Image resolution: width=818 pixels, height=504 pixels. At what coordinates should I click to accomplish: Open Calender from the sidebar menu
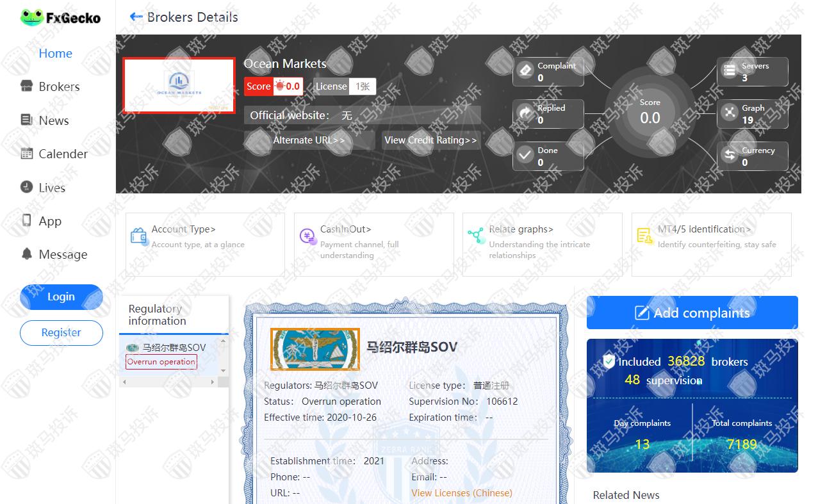[63, 154]
